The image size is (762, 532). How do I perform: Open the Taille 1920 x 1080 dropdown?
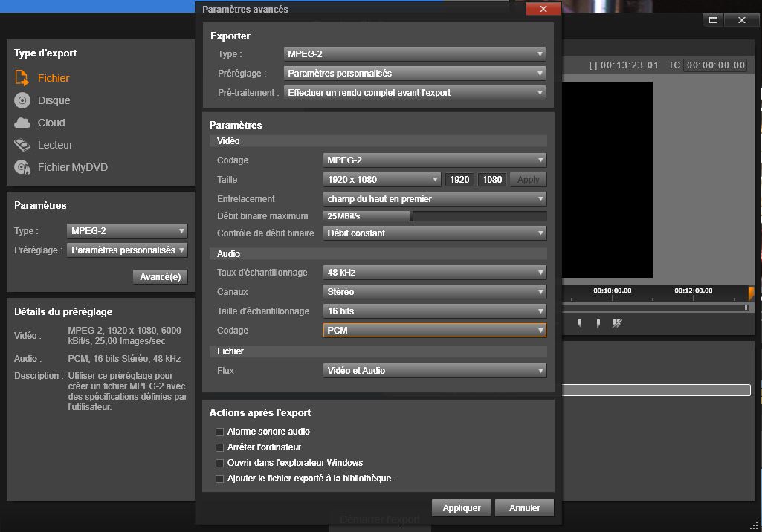click(382, 180)
